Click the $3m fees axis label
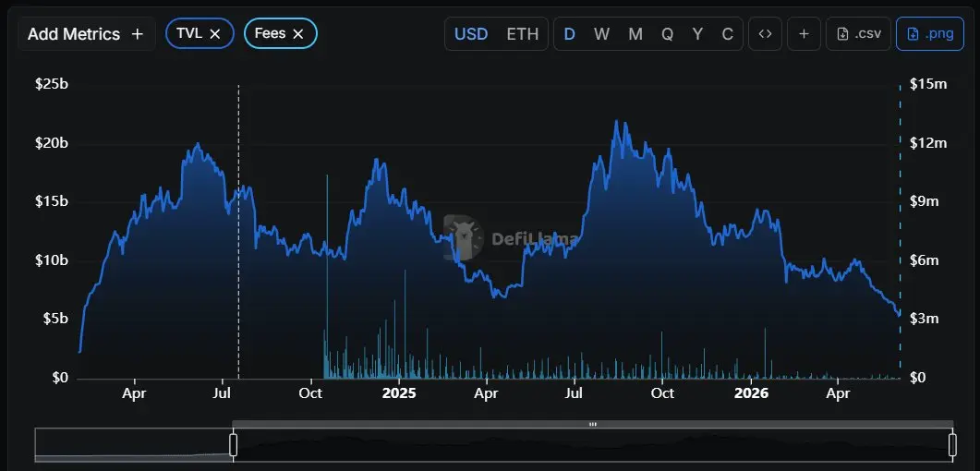 pyautogui.click(x=924, y=319)
